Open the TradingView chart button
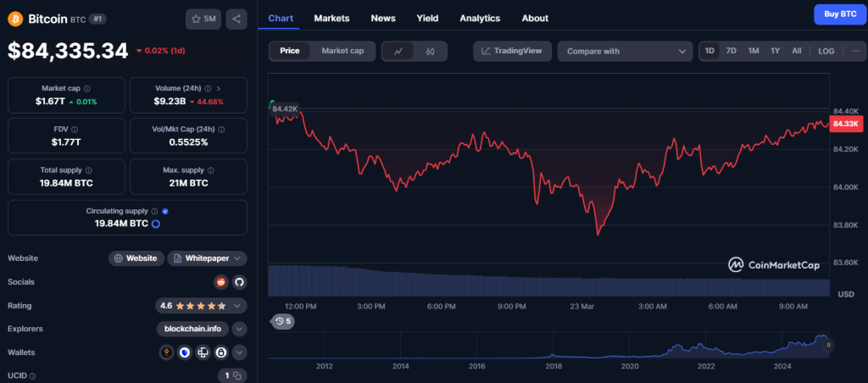Viewport: 868px width, 383px height. 512,51
